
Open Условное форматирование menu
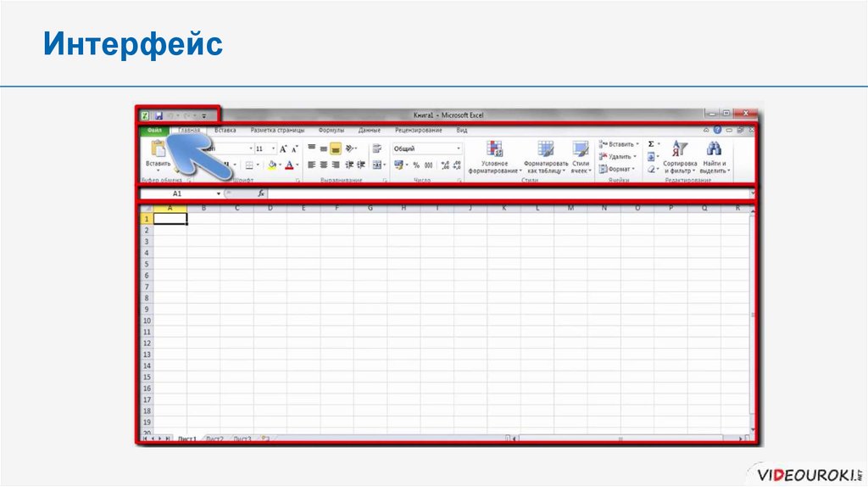(x=495, y=157)
